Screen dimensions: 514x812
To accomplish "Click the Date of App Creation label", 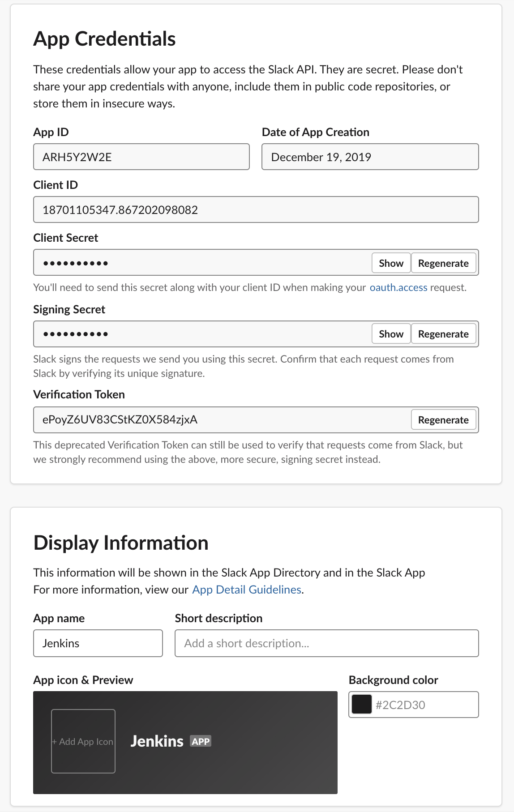I will click(x=316, y=132).
